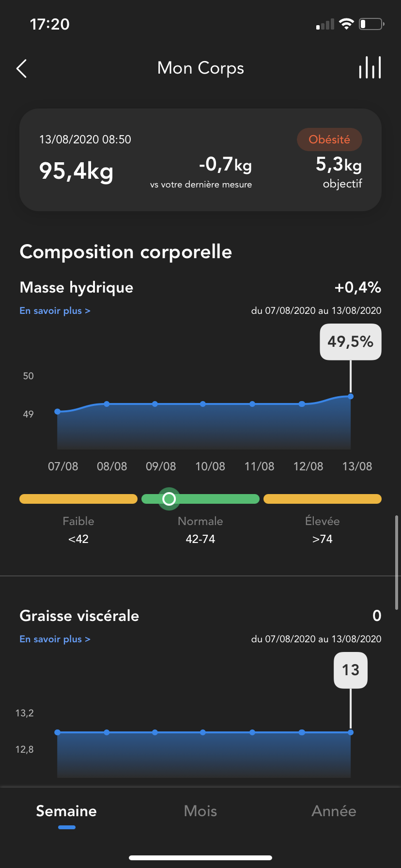Tap the 13 tooltip on Graisse viscérale chart

click(x=351, y=670)
